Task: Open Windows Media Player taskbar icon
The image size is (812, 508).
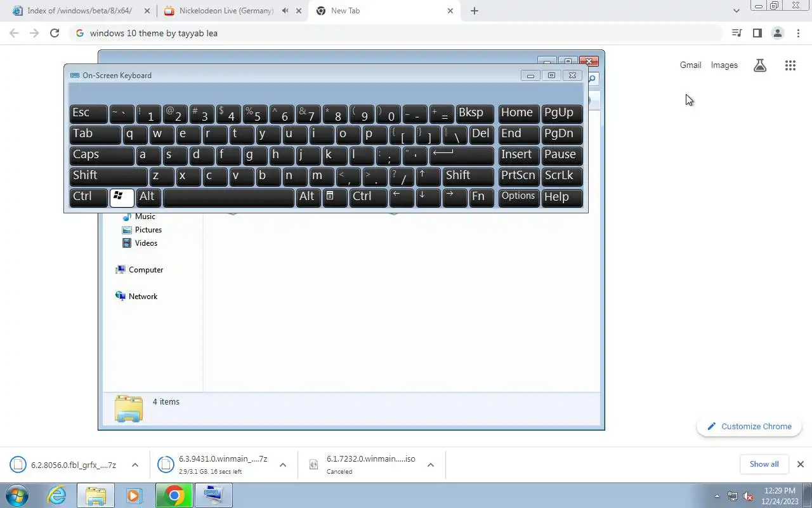Action: point(134,495)
